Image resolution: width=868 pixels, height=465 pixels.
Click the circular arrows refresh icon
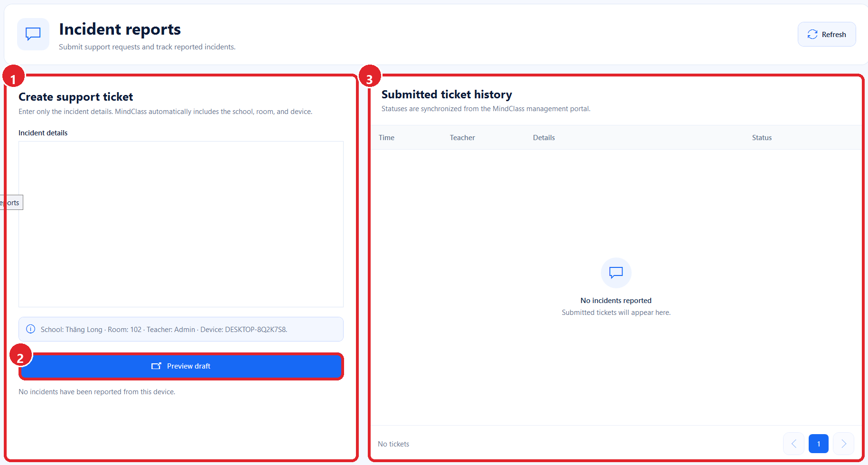click(812, 34)
